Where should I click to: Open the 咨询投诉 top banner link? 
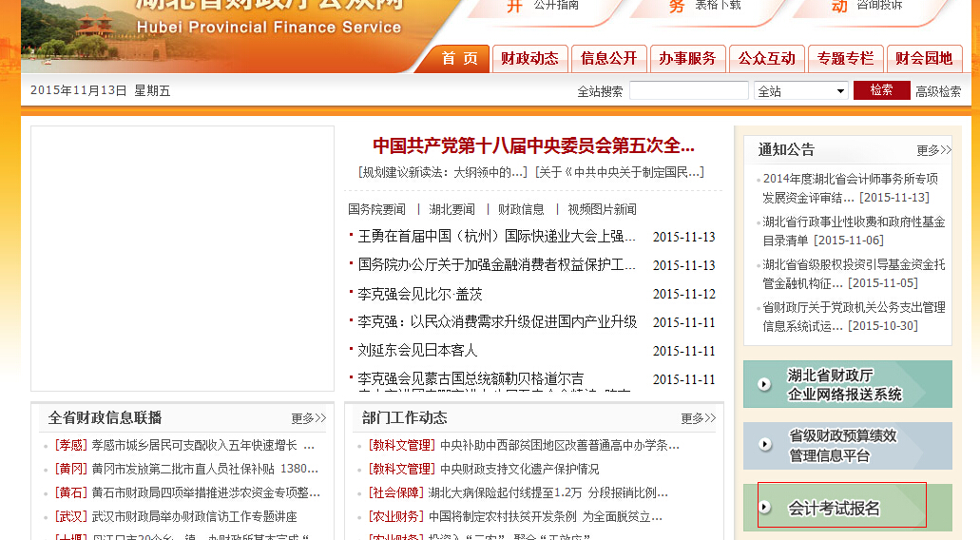coord(879,5)
